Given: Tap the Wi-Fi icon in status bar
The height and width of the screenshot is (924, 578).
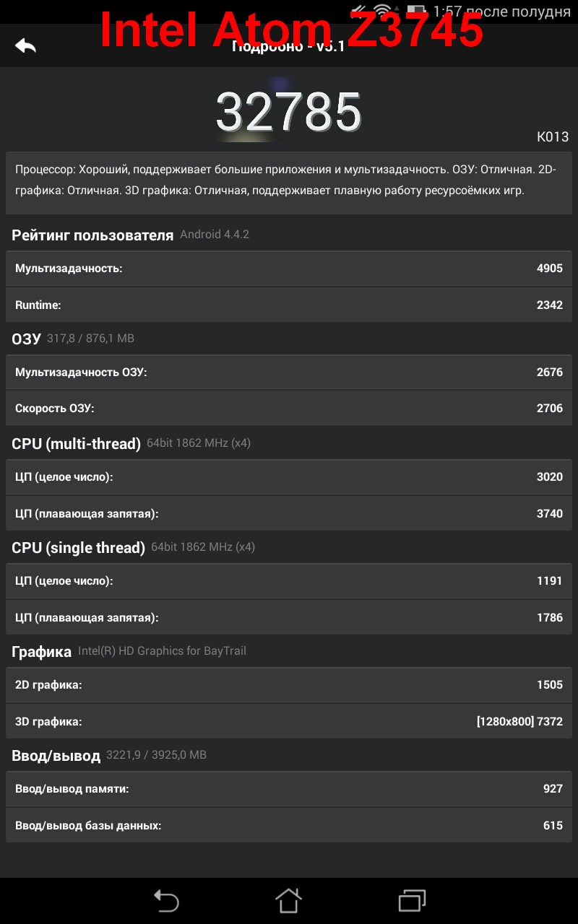Looking at the screenshot, I should (x=382, y=12).
